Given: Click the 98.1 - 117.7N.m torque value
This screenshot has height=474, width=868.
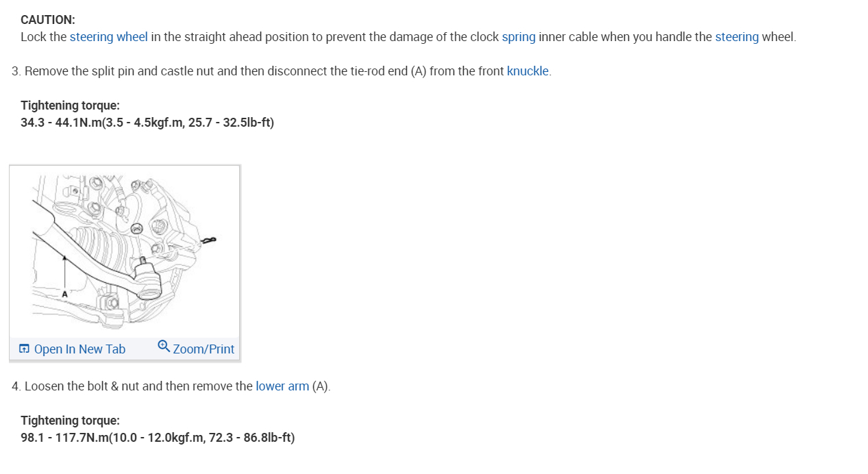Looking at the screenshot, I should (158, 438).
